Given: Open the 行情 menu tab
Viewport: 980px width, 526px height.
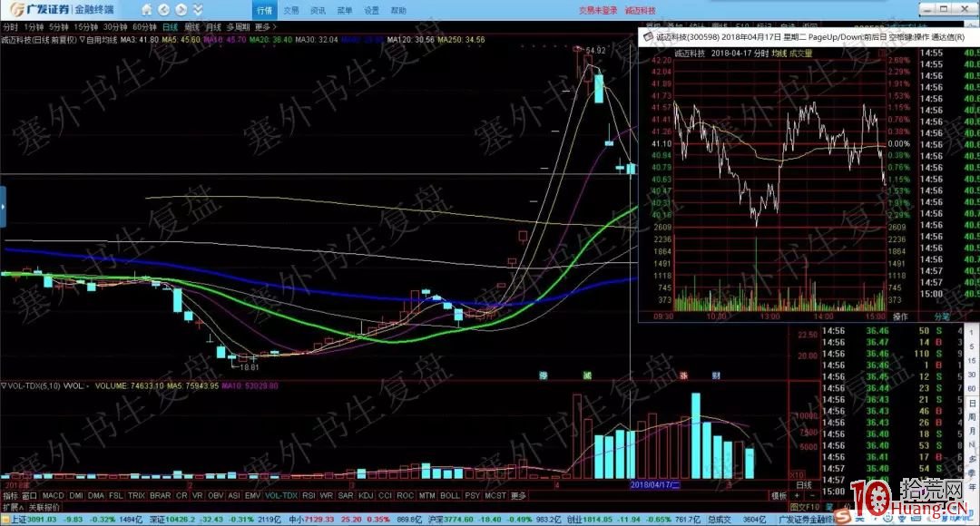Looking at the screenshot, I should tap(264, 11).
